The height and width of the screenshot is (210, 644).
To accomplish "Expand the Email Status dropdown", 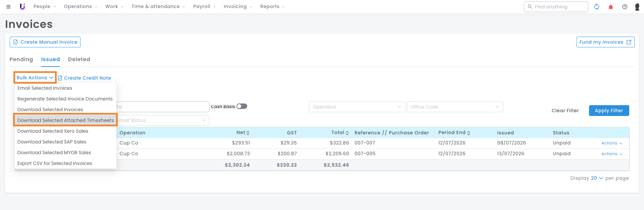I will click(163, 120).
